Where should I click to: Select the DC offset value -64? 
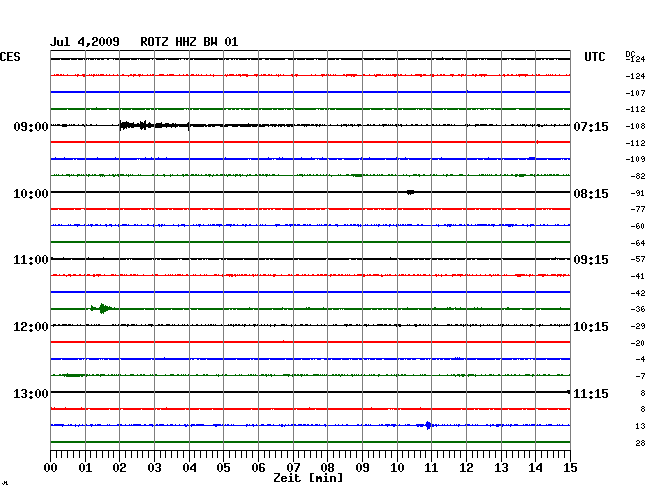638,243
